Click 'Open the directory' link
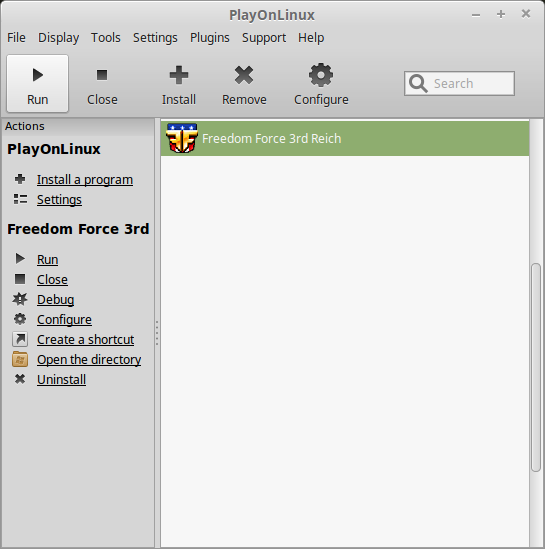Screen dimensions: 545x549 pos(89,359)
